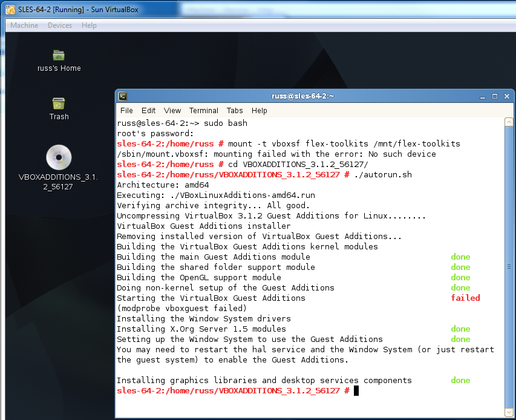Click 'Verifying archive integrity... All good.' line
Image resolution: width=516 pixels, height=420 pixels.
(x=214, y=205)
